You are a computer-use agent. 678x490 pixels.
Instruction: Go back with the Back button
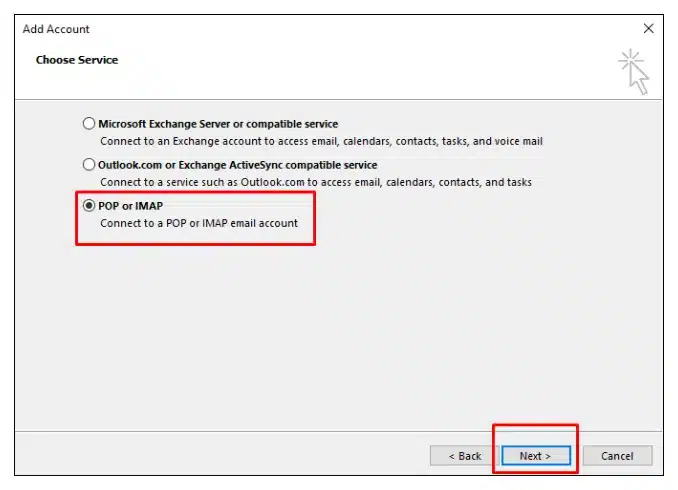coord(464,456)
